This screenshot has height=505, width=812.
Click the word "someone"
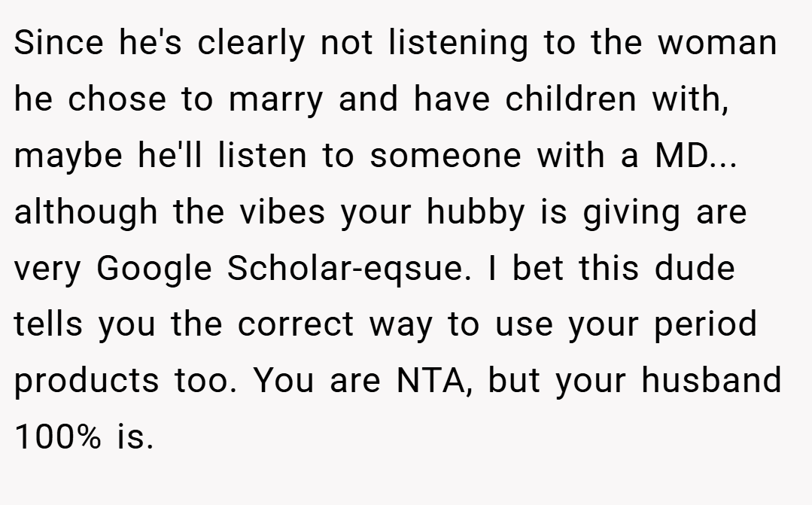[446, 155]
